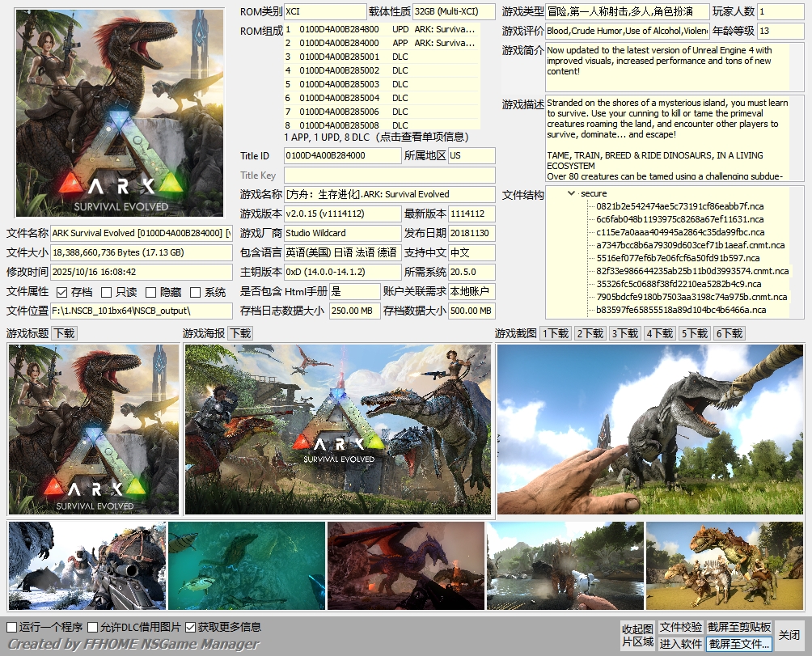Viewport: 812px width, 656px height.
Task: Click the 文件位置 path field
Action: 141,311
